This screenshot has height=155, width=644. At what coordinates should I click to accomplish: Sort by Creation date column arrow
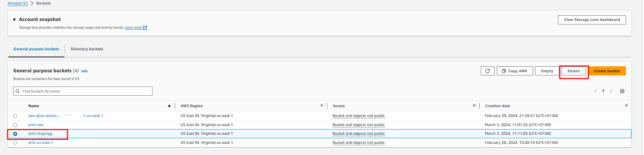point(626,106)
